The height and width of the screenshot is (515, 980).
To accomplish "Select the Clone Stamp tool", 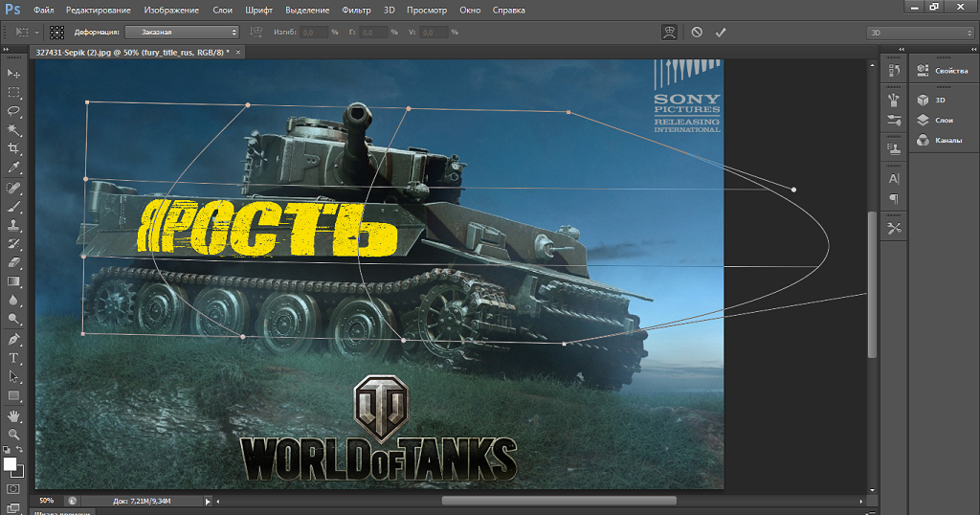I will [x=13, y=225].
